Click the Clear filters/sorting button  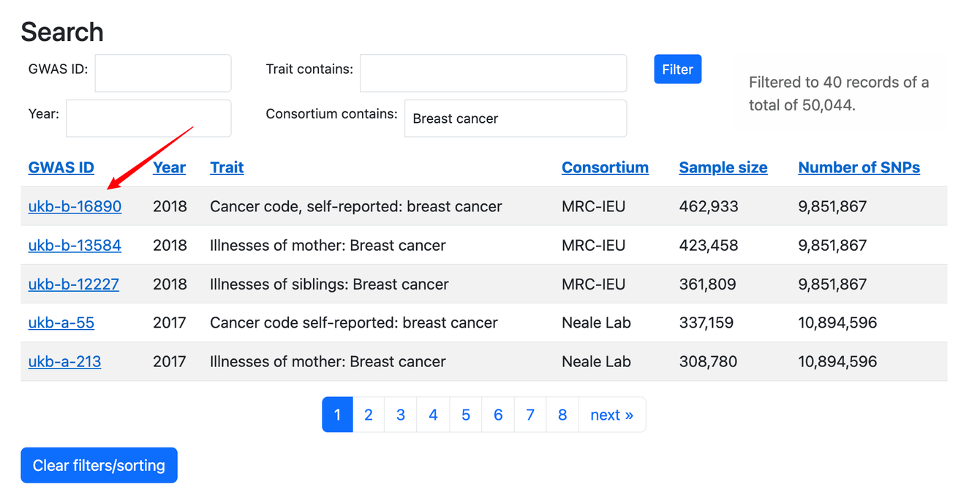[99, 465]
